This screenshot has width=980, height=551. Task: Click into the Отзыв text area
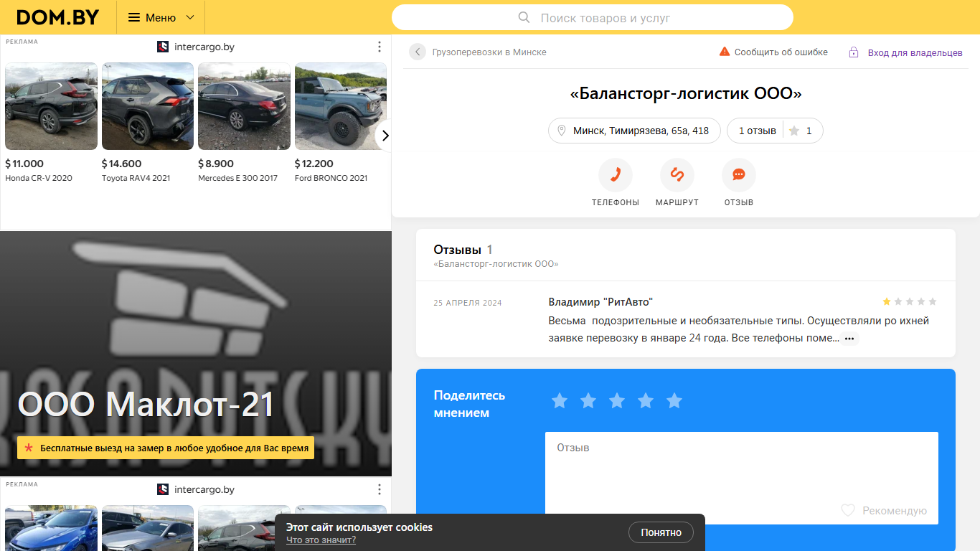coord(742,478)
